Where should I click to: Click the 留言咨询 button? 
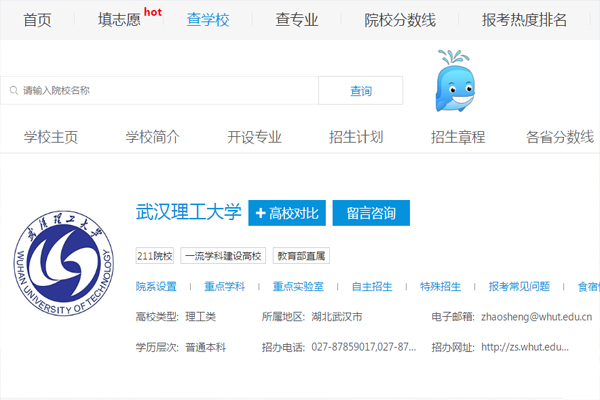(x=371, y=213)
